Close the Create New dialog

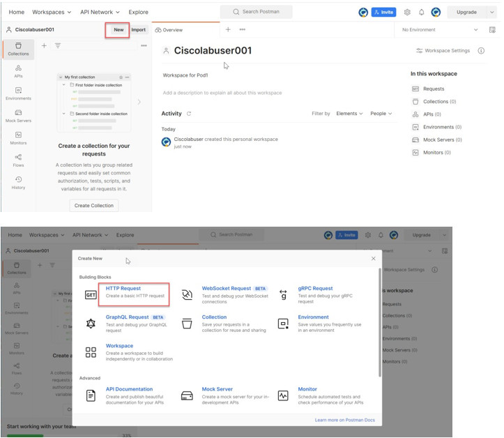[373, 259]
